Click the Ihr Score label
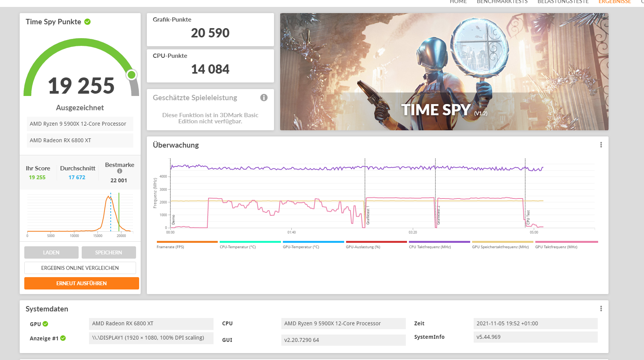The width and height of the screenshot is (644, 360). [x=38, y=168]
